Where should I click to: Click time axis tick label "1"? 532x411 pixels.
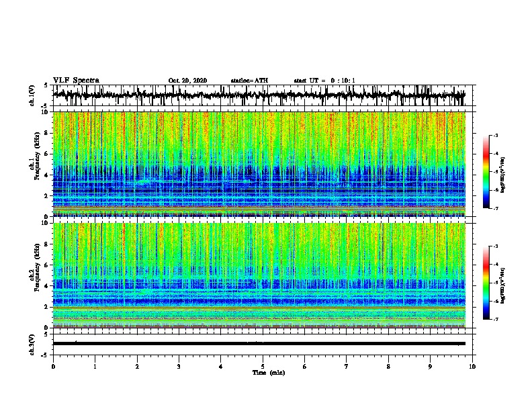pos(95,366)
